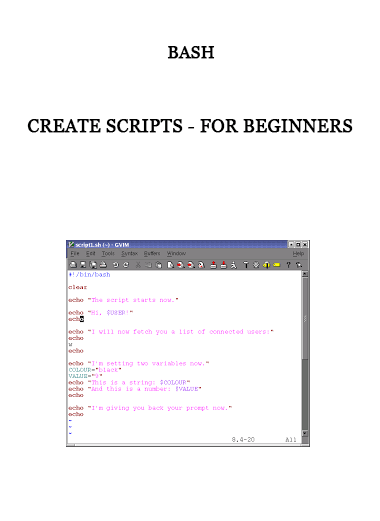Click the scrollbar up arrow
Viewport: 380px width, 521px height.
pyautogui.click(x=305, y=274)
